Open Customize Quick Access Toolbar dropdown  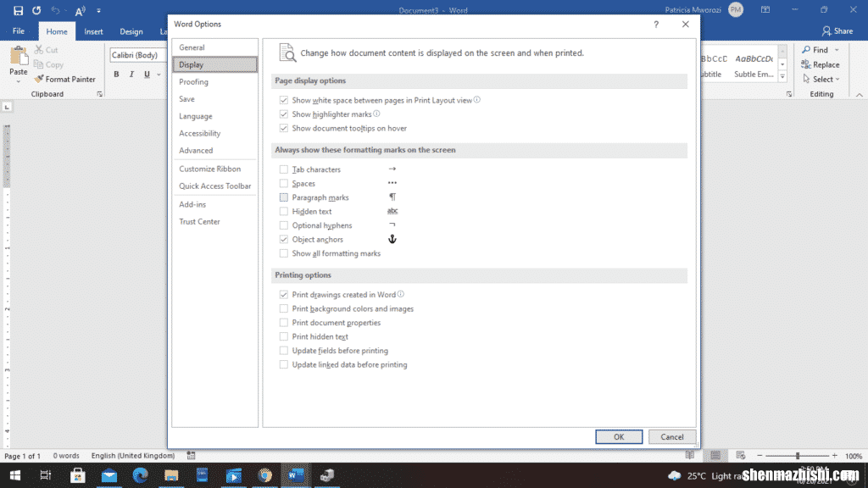point(98,10)
